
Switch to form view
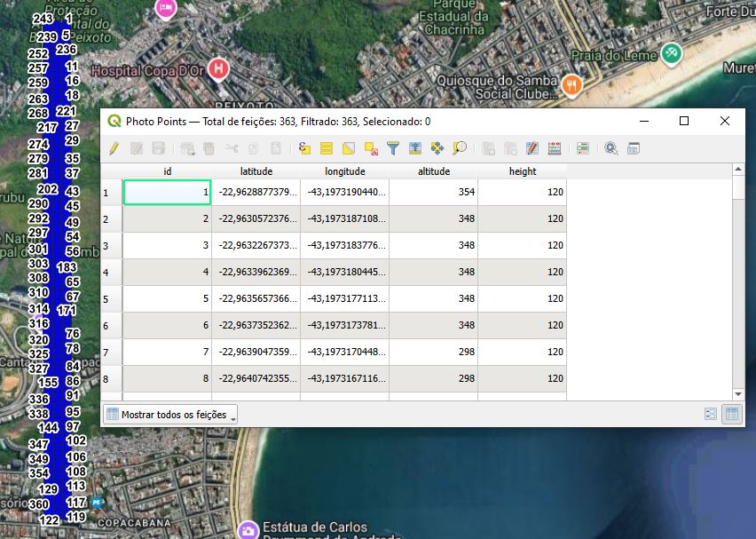(711, 414)
